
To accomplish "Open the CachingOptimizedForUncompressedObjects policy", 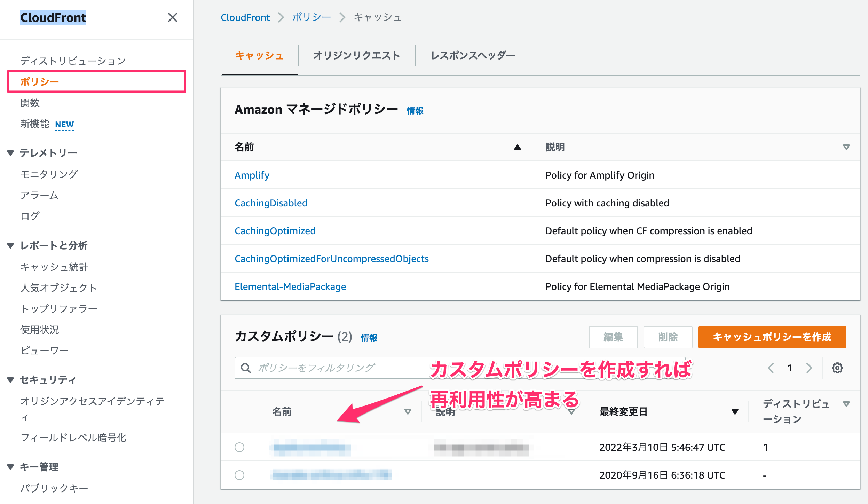I will [332, 259].
